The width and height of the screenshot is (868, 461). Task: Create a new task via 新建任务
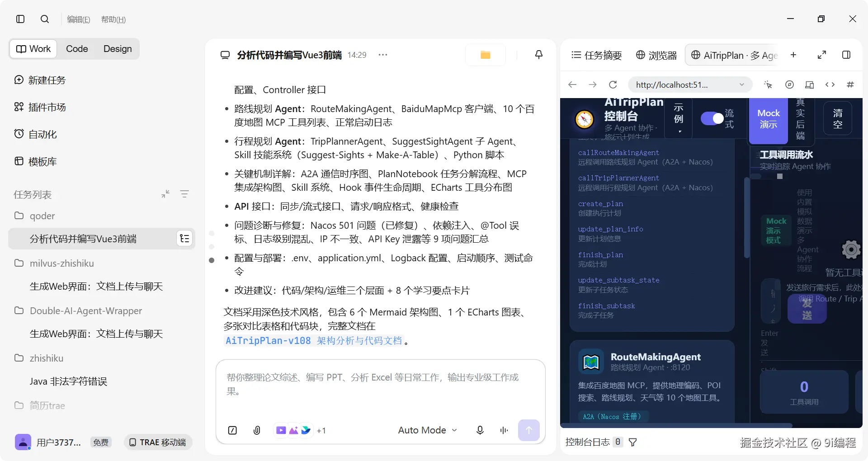40,80
